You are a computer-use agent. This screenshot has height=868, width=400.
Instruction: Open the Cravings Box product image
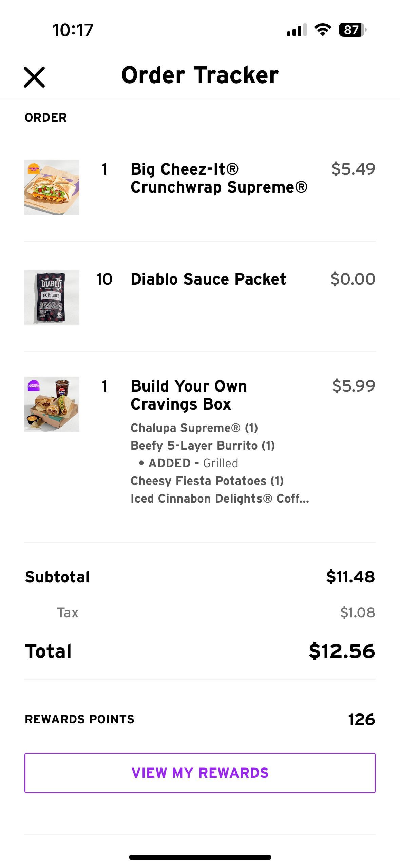click(x=52, y=404)
